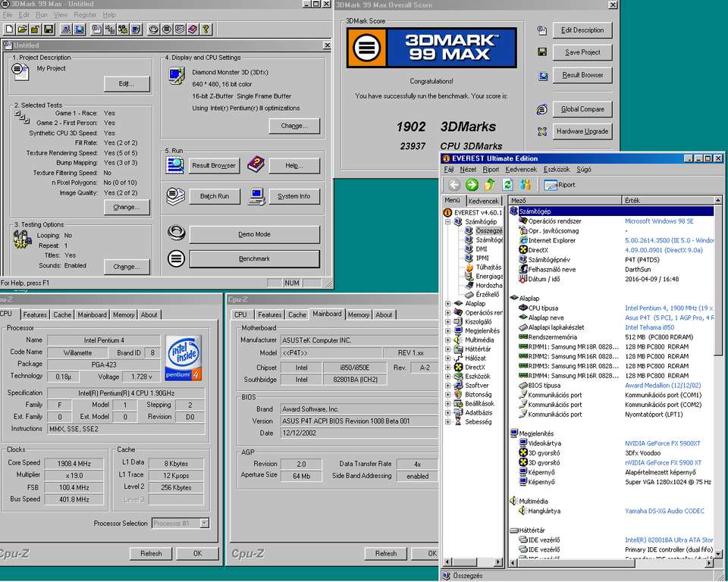Collapse the Számítógép tree node
Viewport: 728px width, 582px height.
[448, 222]
